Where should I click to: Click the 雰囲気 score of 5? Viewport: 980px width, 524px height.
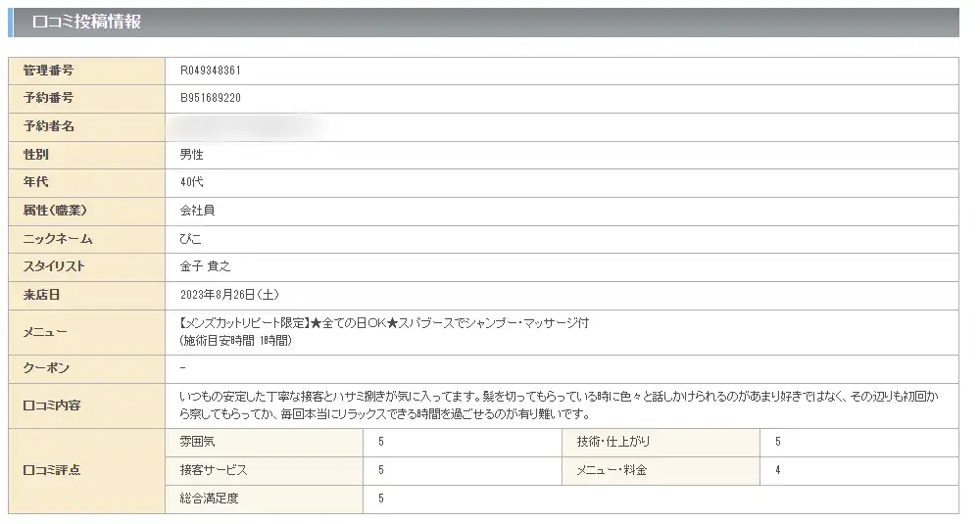coord(381,442)
